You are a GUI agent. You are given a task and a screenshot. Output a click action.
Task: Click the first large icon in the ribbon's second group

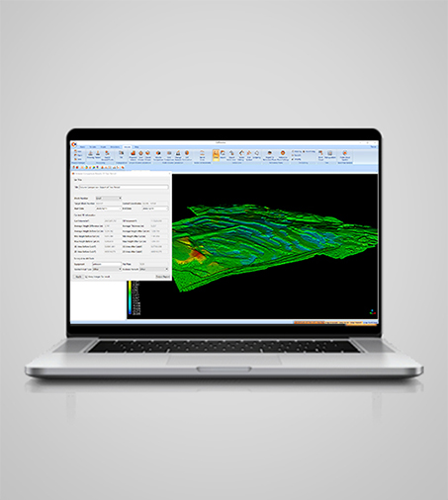(x=90, y=154)
